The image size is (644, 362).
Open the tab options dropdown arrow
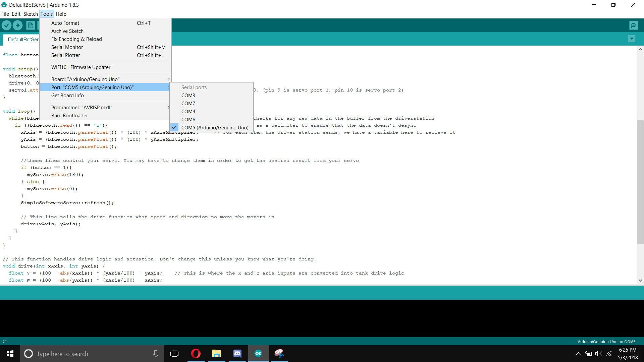click(x=632, y=39)
